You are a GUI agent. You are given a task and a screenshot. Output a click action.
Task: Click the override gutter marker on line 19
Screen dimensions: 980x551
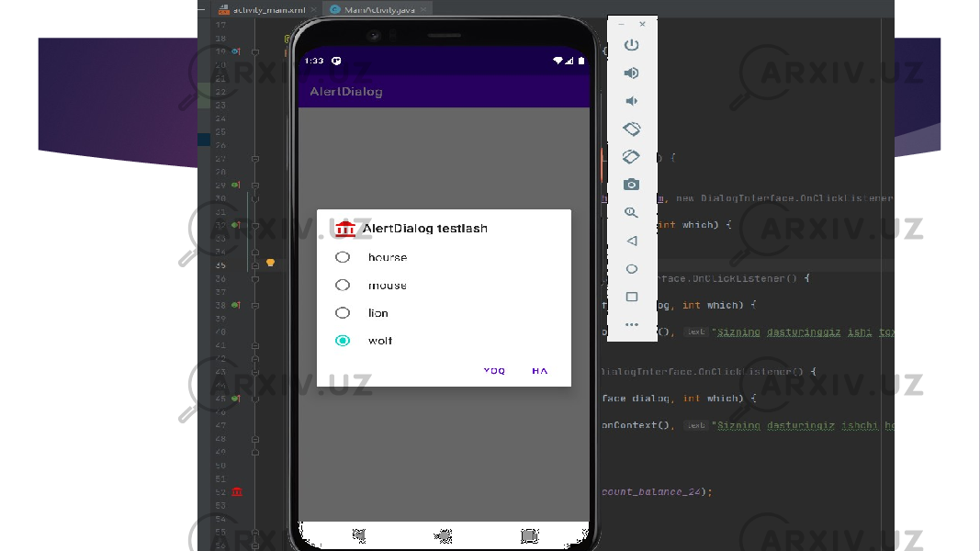(x=236, y=51)
